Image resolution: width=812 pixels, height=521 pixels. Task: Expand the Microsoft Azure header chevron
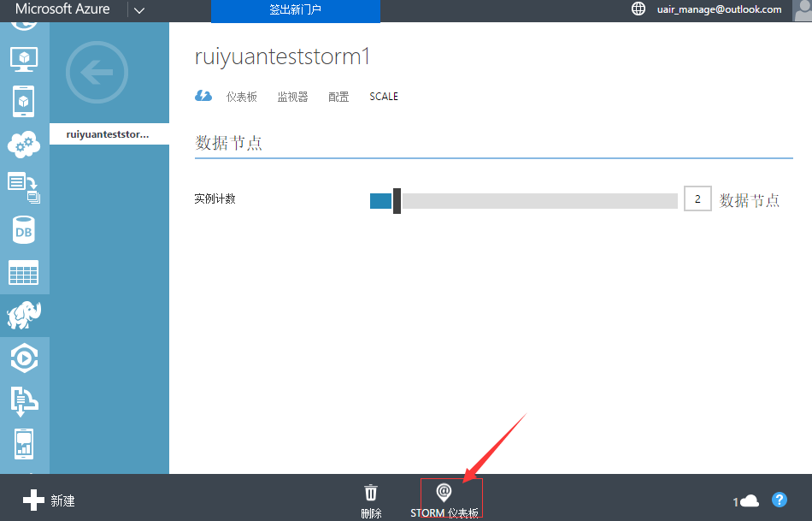click(x=139, y=10)
